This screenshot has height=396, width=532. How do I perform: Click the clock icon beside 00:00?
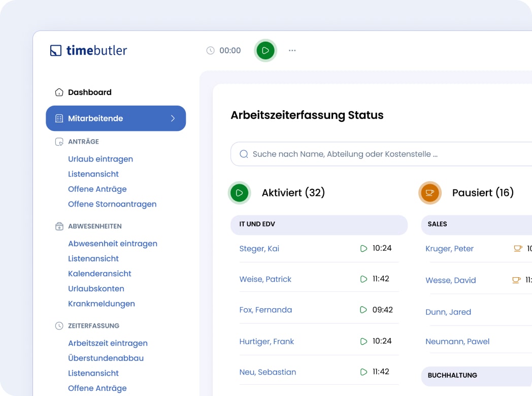[x=211, y=50]
